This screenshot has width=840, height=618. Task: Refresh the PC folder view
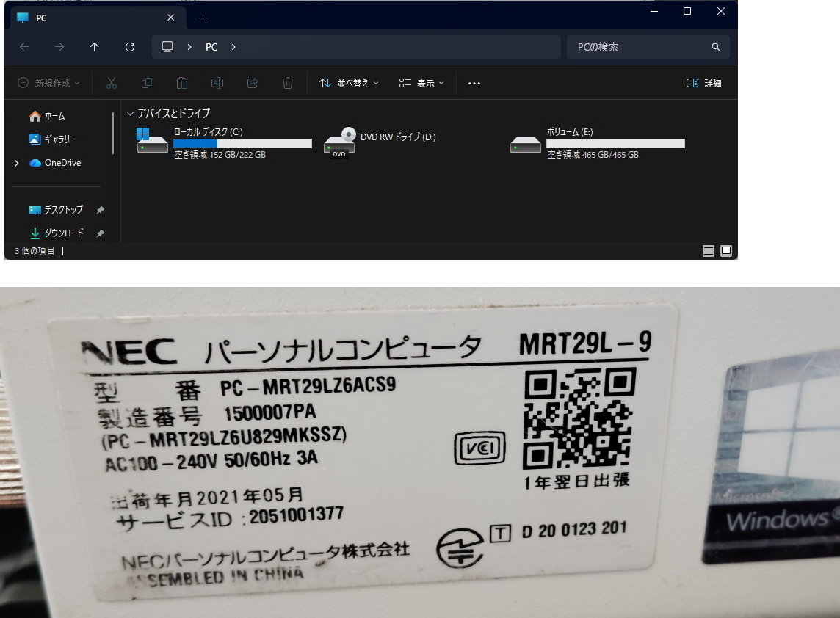tap(130, 47)
